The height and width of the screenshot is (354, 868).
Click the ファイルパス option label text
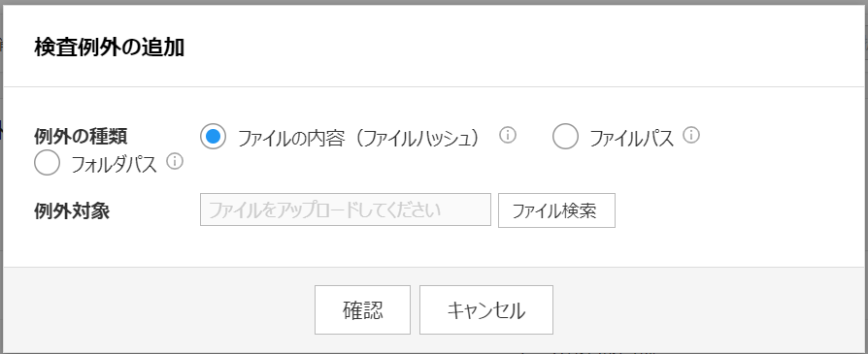pos(632,138)
